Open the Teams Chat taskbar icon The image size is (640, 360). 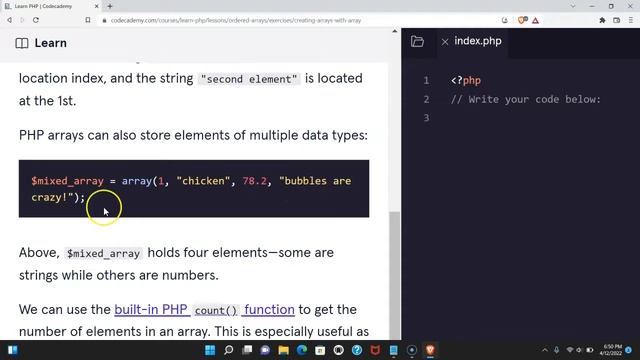pos(265,350)
